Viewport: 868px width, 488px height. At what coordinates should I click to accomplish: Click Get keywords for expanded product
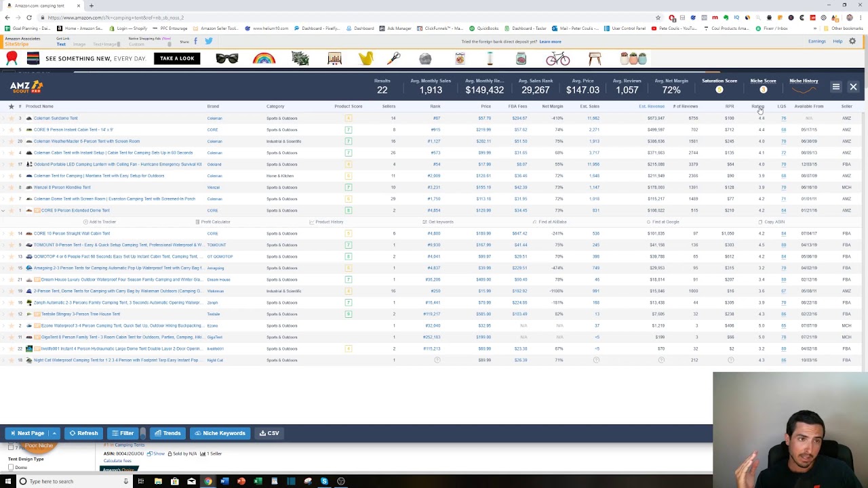click(438, 222)
